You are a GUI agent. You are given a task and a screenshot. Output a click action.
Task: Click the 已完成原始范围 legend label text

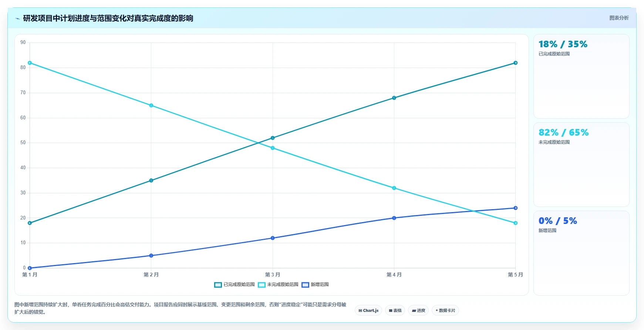pos(239,285)
